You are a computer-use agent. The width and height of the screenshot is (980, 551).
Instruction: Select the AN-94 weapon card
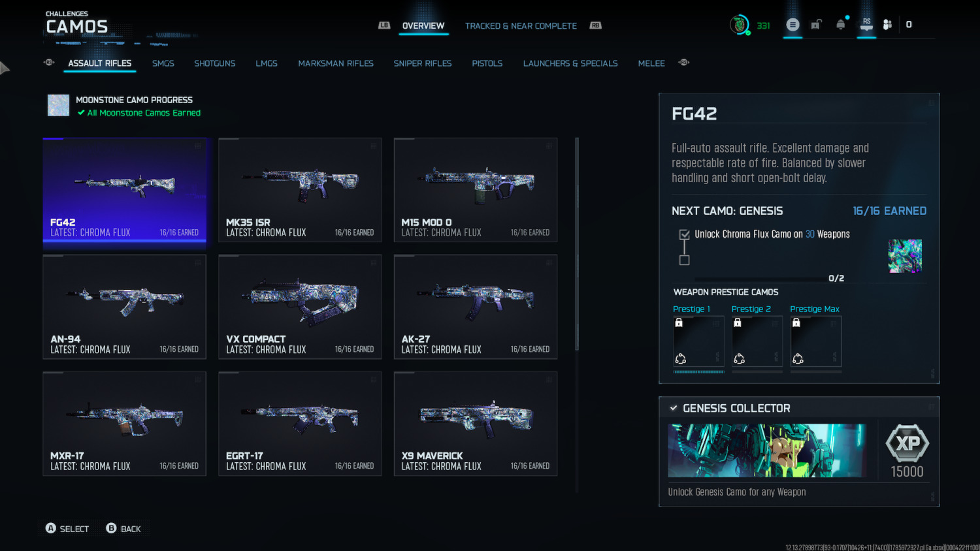pyautogui.click(x=125, y=307)
